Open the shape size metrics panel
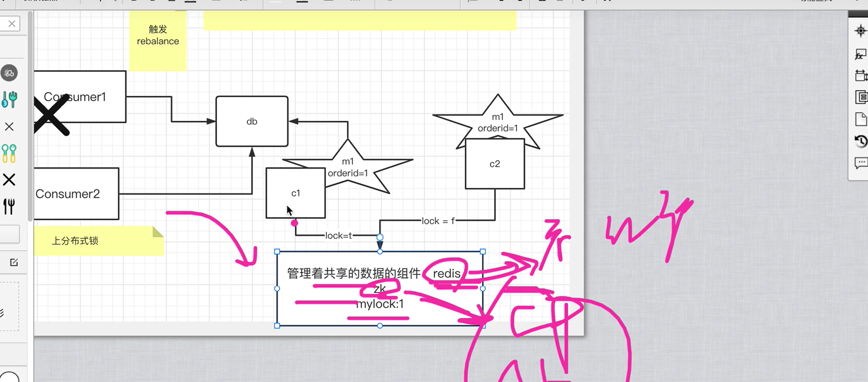This screenshot has height=382, width=868. pyautogui.click(x=861, y=75)
